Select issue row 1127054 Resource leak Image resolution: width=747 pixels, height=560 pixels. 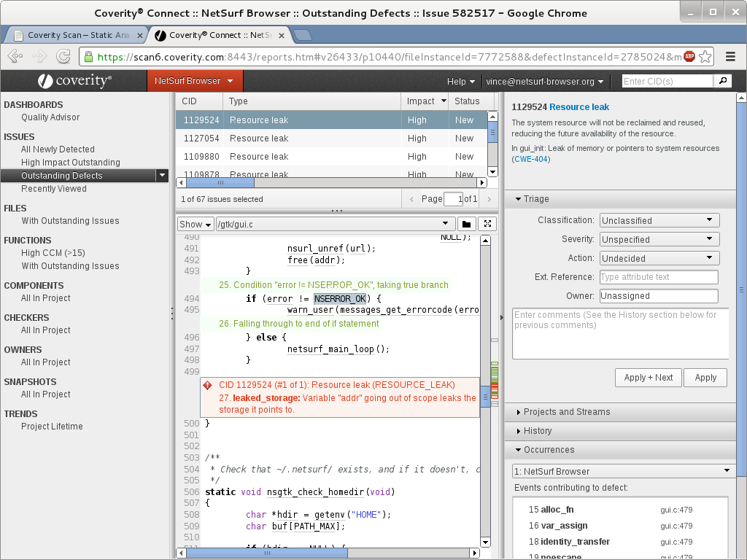pos(332,138)
